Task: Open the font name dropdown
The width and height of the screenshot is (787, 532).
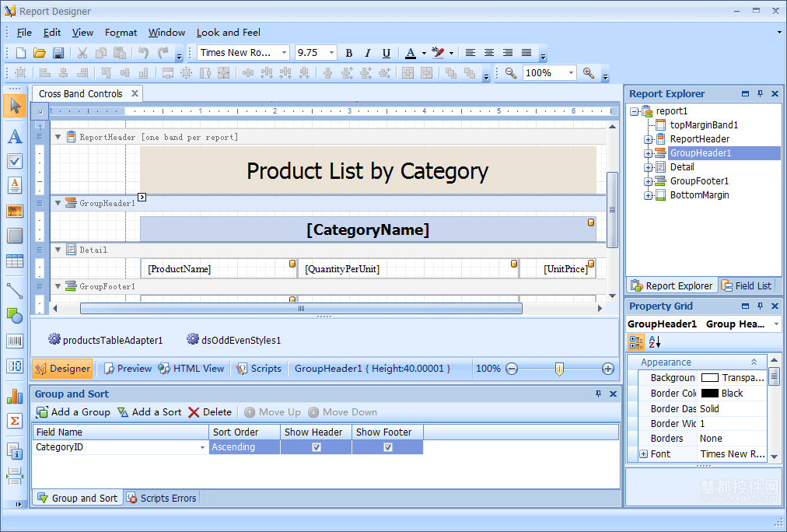Action: coord(284,52)
